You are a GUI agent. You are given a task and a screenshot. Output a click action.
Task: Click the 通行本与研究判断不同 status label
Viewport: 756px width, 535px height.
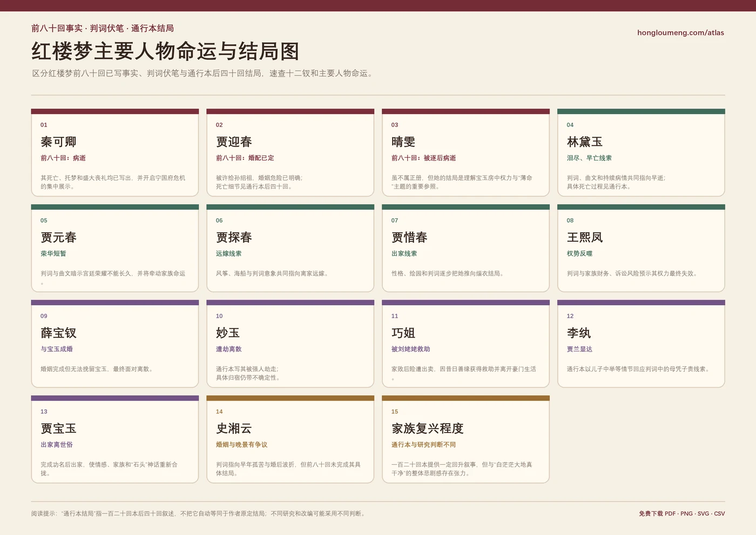point(424,445)
